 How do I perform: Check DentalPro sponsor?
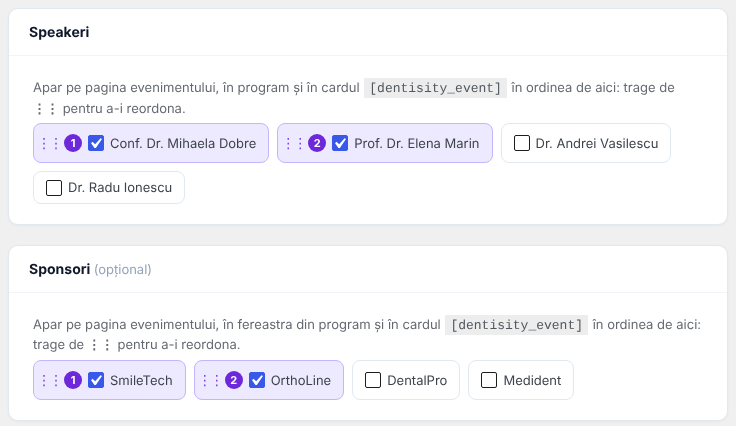pyautogui.click(x=373, y=380)
